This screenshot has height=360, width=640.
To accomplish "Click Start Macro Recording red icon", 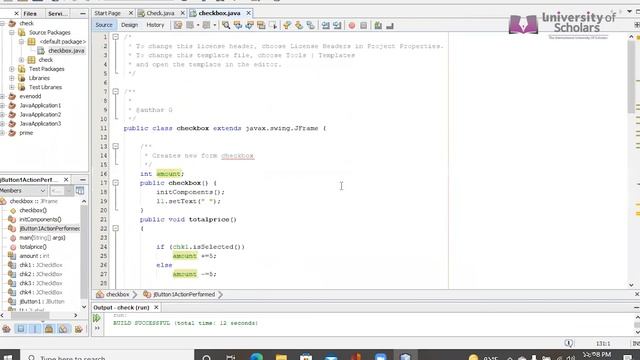I will click(x=352, y=25).
